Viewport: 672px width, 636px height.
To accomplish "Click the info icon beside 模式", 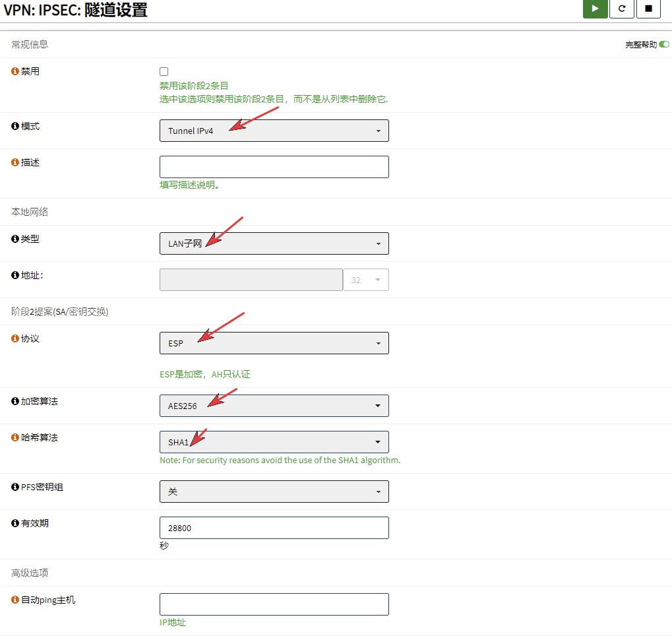I will (15, 126).
